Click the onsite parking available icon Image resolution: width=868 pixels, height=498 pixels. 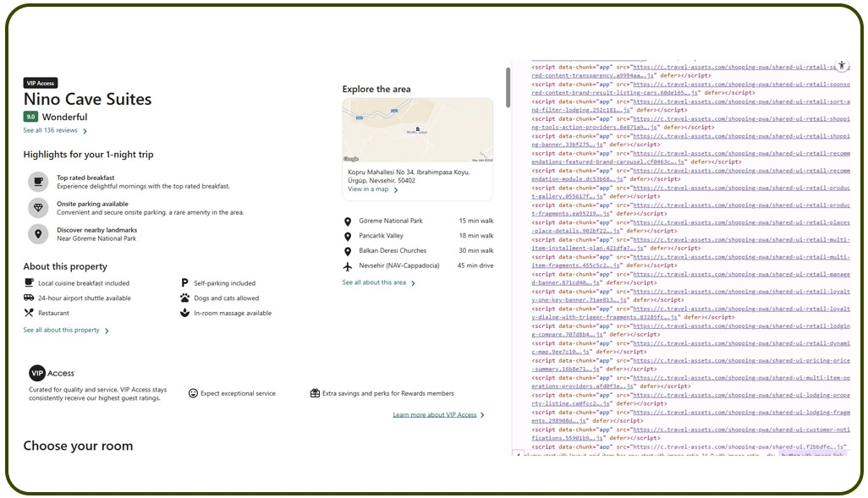coord(37,207)
